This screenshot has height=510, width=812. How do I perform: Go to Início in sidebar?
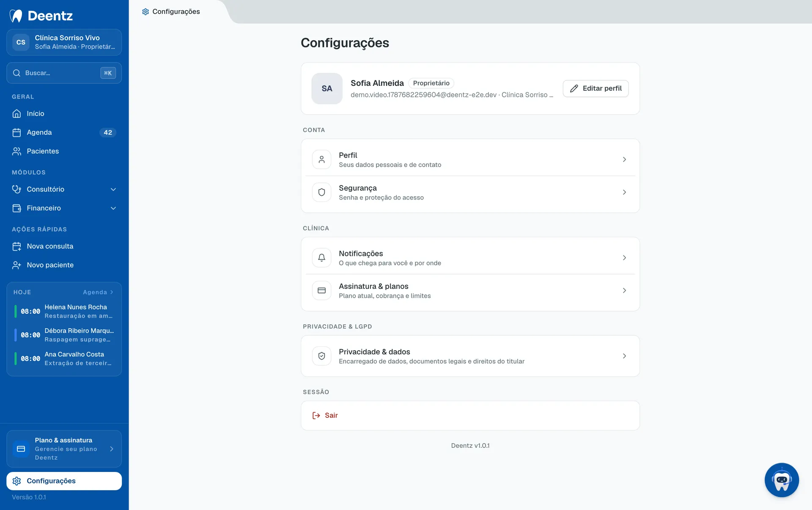64,113
